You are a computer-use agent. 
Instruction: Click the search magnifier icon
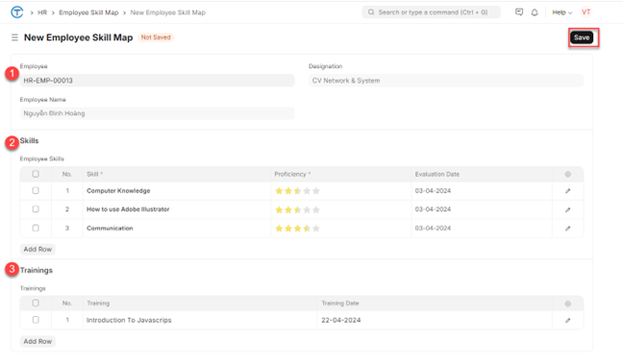click(371, 12)
